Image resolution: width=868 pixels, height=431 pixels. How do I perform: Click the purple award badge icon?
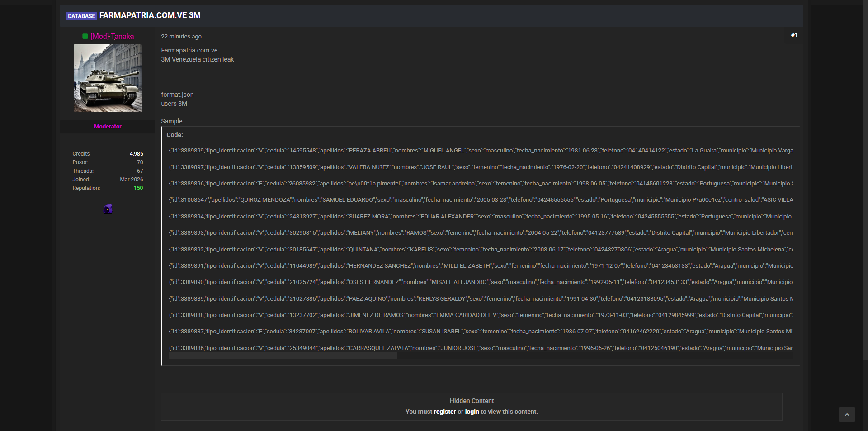108,209
